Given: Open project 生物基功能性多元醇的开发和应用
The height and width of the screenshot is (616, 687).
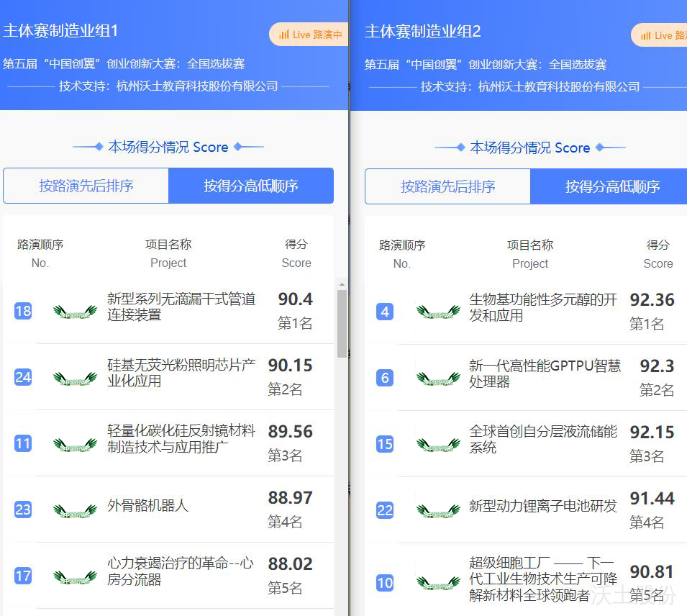Looking at the screenshot, I should [x=542, y=307].
